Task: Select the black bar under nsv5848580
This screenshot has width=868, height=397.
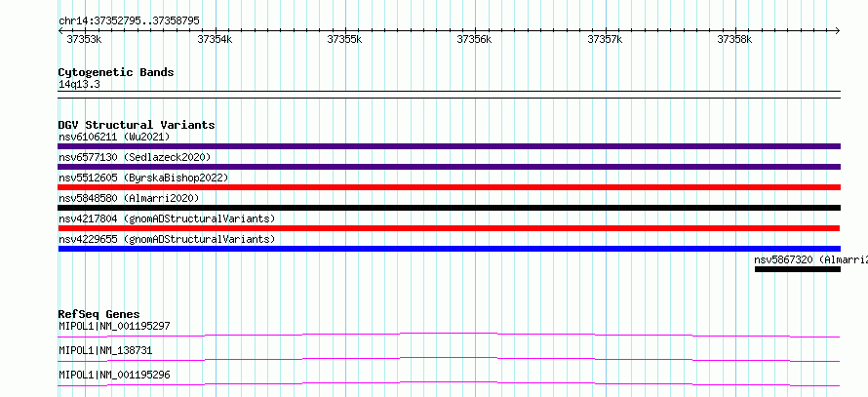Action: [x=449, y=208]
